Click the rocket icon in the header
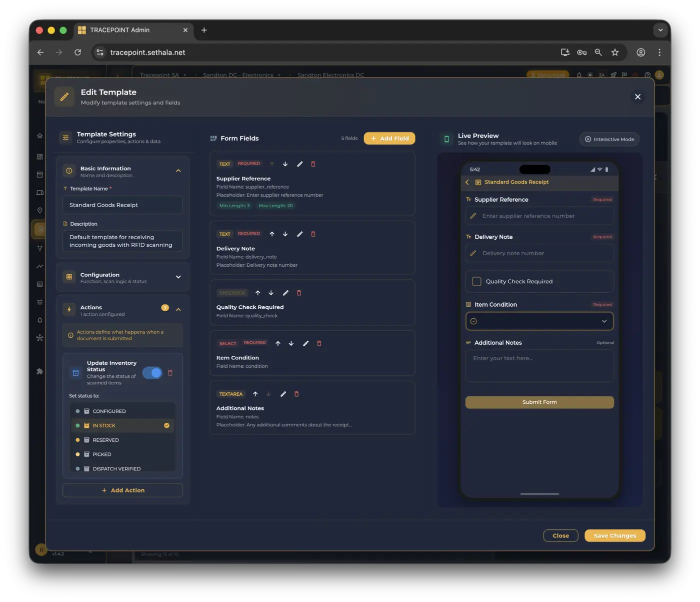Image resolution: width=700 pixels, height=602 pixels. pos(613,75)
